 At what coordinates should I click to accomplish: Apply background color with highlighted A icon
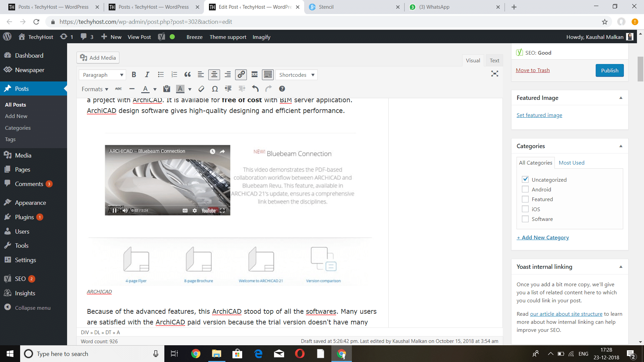tap(180, 89)
